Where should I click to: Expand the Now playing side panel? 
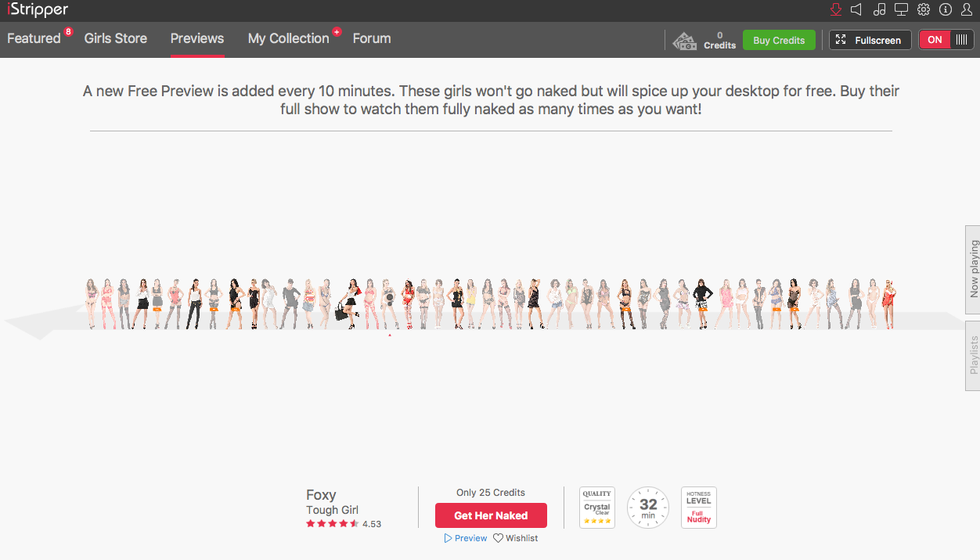pos(973,269)
